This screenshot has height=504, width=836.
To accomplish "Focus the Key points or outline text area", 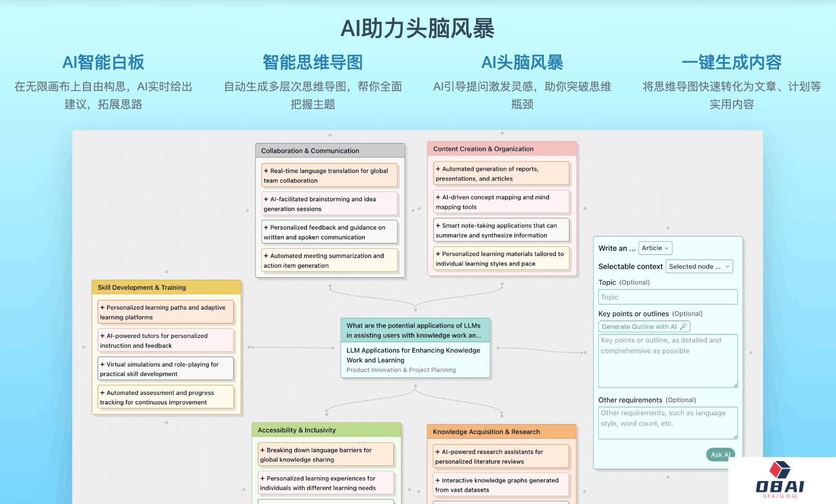I will (x=668, y=361).
